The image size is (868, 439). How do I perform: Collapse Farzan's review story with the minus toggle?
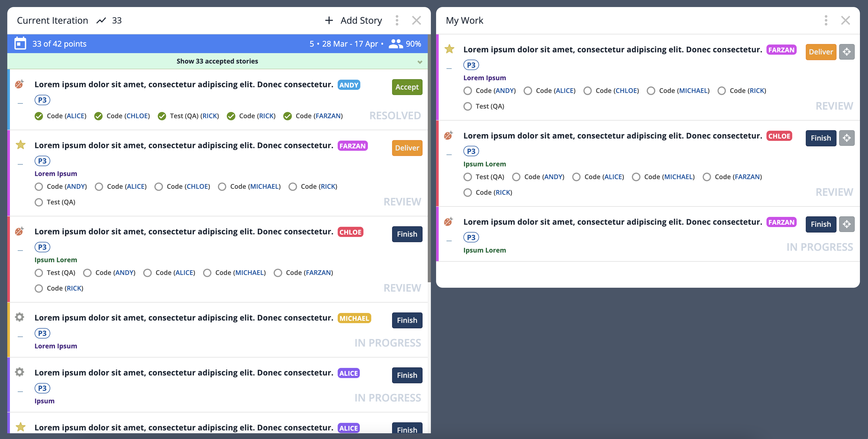(x=21, y=164)
